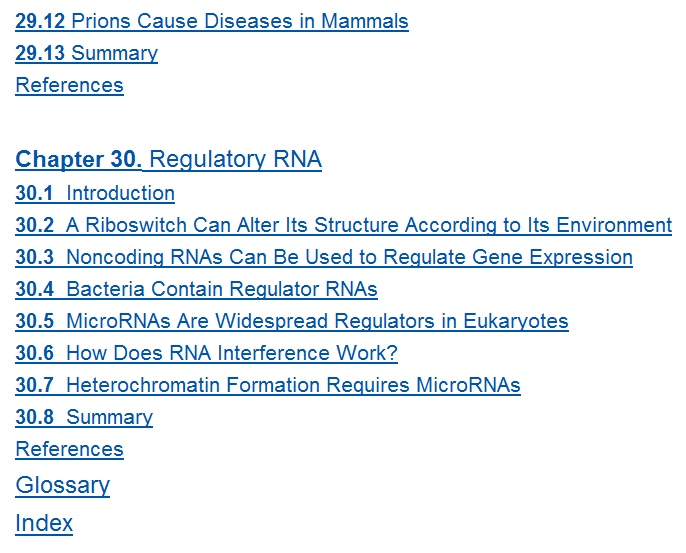
Task: Go to the 30.8 Summary section
Action: point(109,417)
